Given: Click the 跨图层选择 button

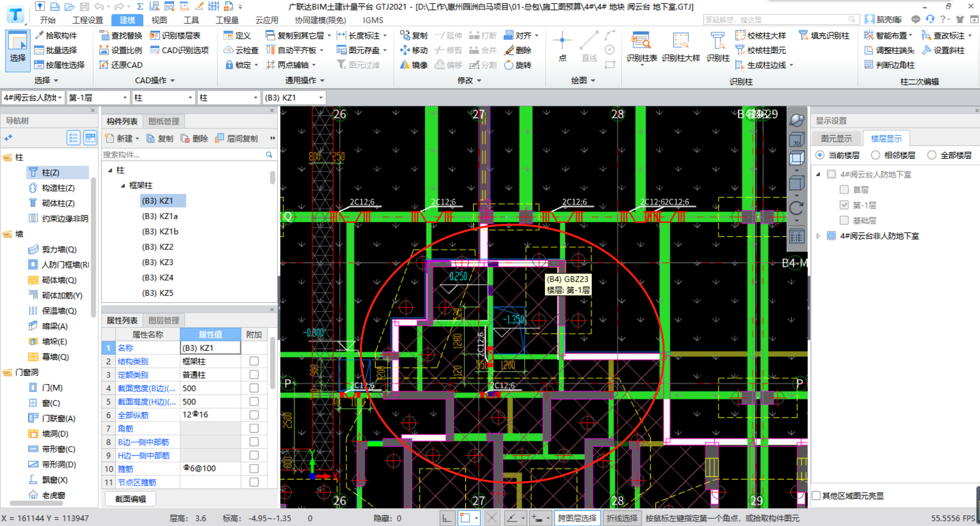Looking at the screenshot, I should pyautogui.click(x=577, y=518).
